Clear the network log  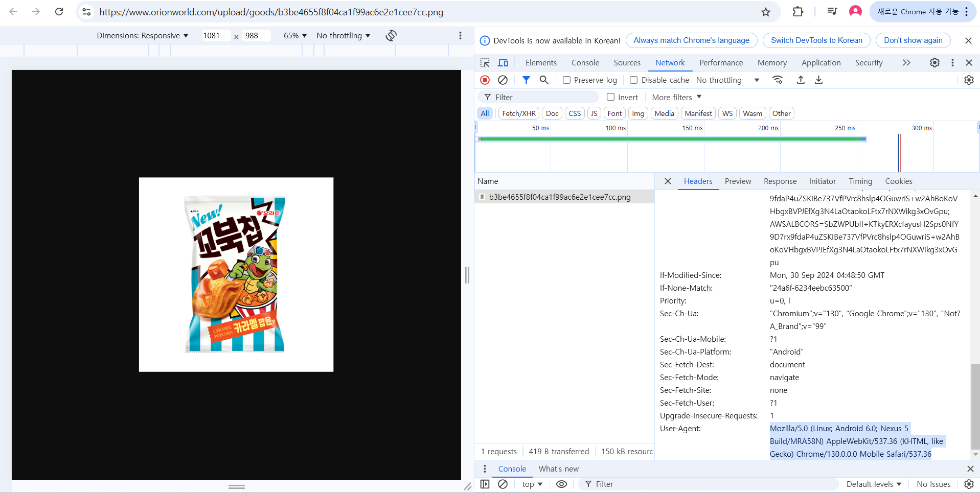(x=503, y=80)
